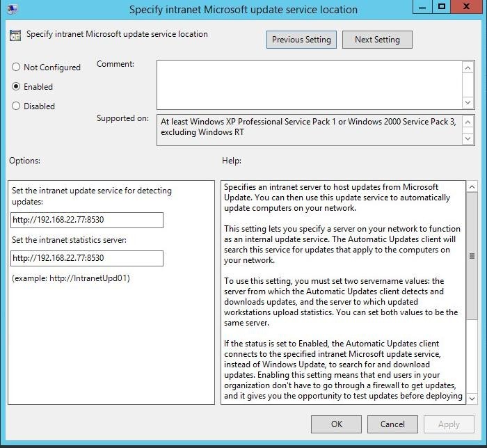This screenshot has height=448, width=487.
Task: Click the Cancel button
Action: point(392,424)
